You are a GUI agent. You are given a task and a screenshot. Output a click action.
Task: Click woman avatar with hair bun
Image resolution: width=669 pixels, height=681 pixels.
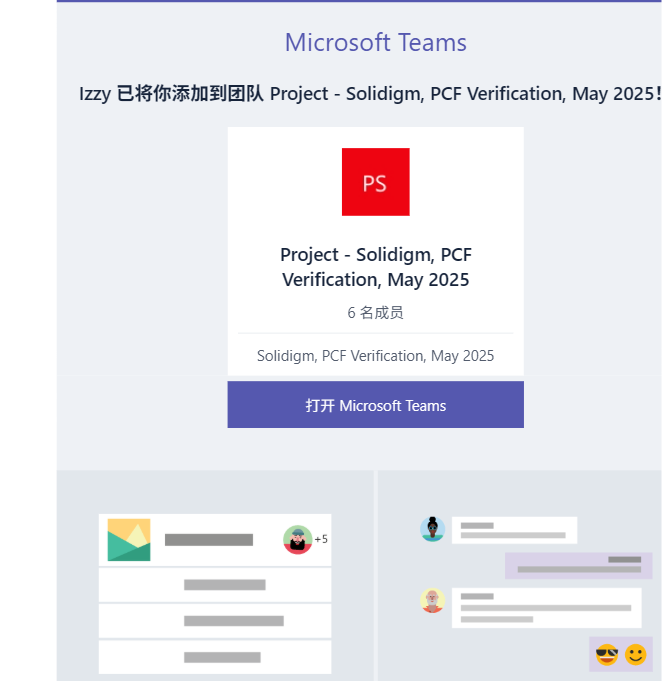click(432, 529)
